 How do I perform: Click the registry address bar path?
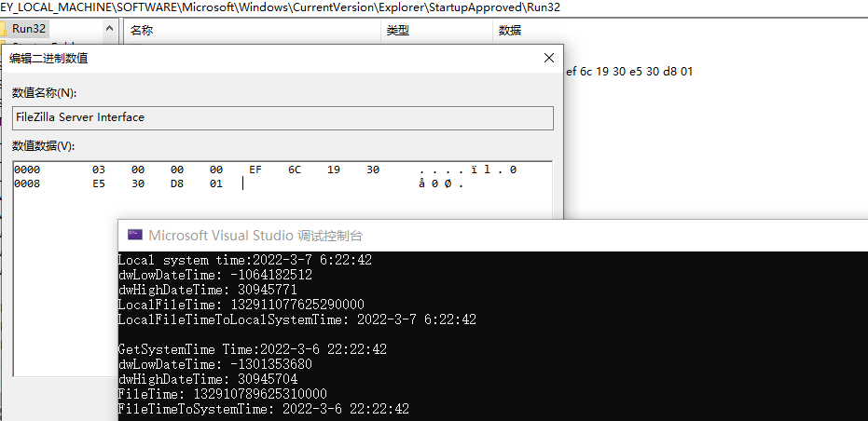tap(280, 7)
